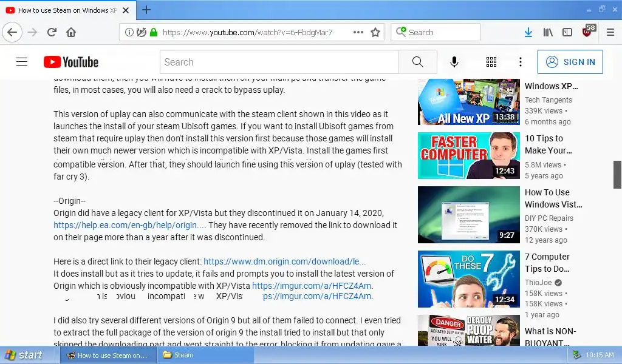Open the Tech Tangents channel name
This screenshot has height=364, width=622.
tap(549, 100)
